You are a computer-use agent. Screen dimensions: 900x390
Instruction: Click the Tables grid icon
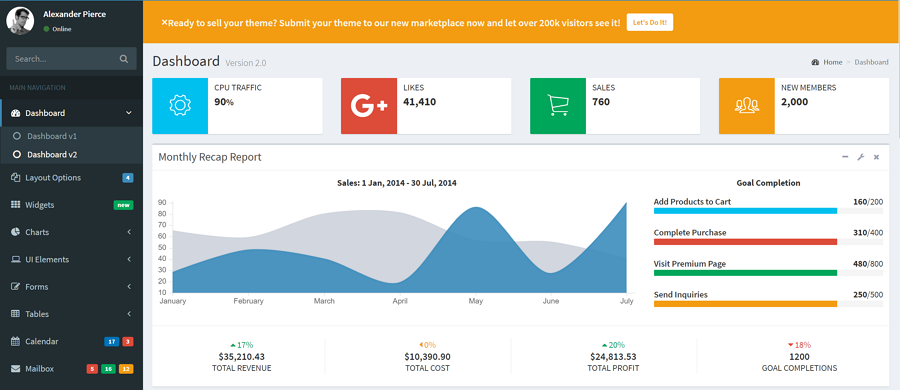tap(15, 314)
